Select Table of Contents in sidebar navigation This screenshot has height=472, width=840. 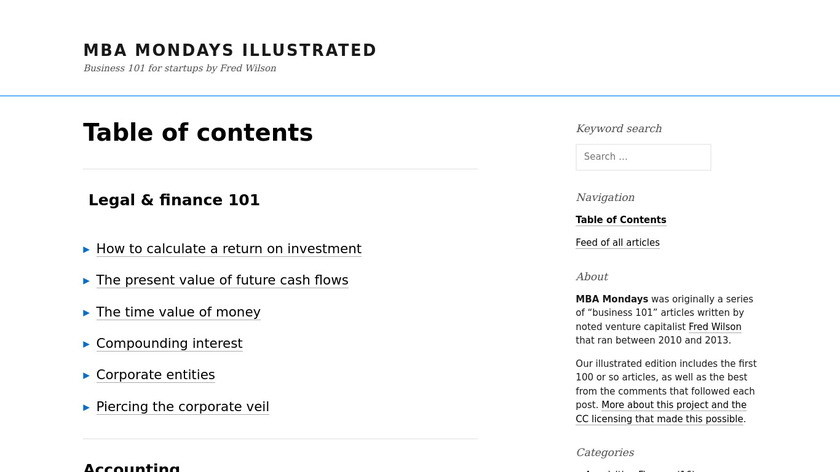tap(621, 220)
